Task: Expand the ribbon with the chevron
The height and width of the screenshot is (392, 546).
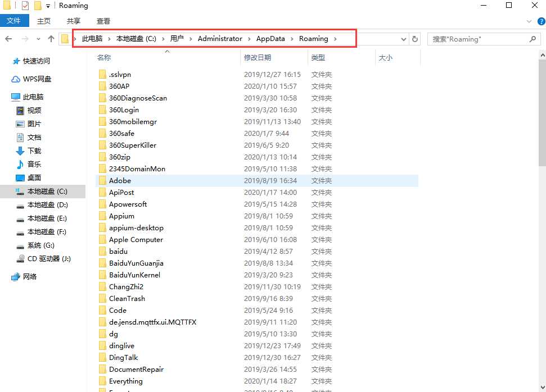Action: tap(529, 21)
